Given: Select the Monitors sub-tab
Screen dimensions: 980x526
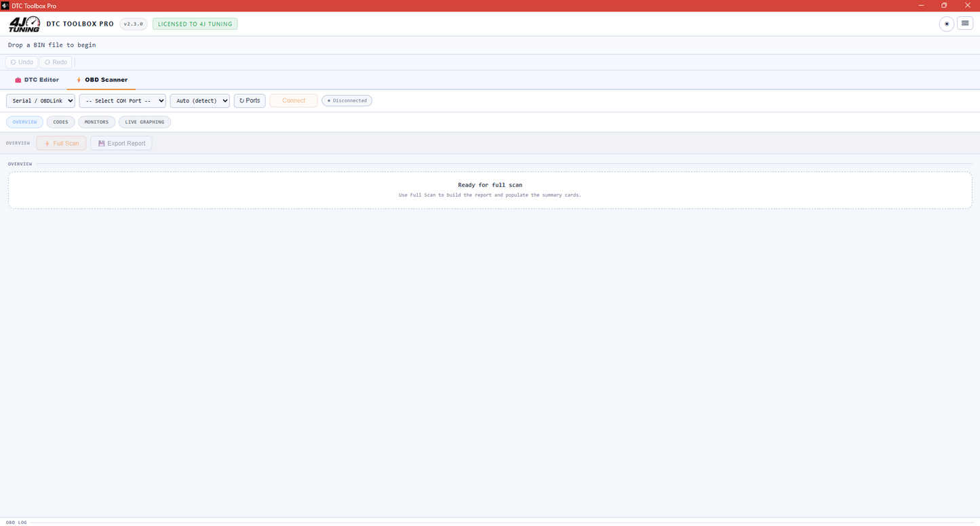Looking at the screenshot, I should coord(96,122).
